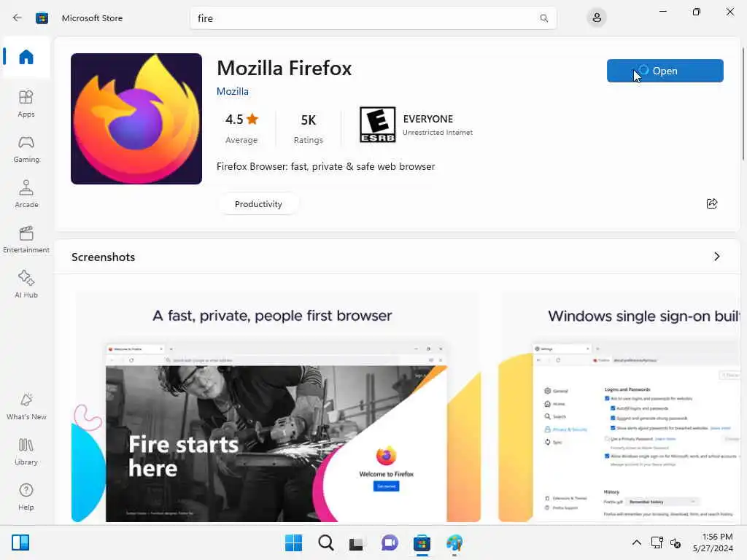This screenshot has height=560, width=747.
Task: Select the Productivity category tag
Action: [258, 204]
